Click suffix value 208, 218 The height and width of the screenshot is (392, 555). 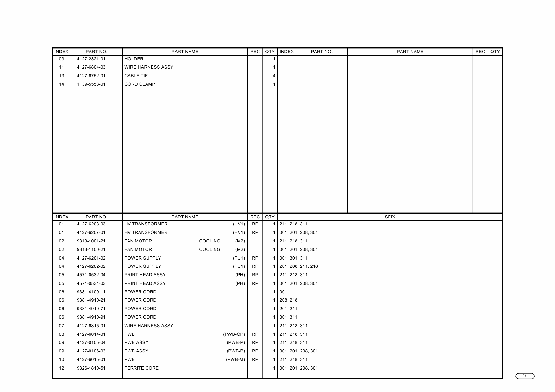coord(289,300)
